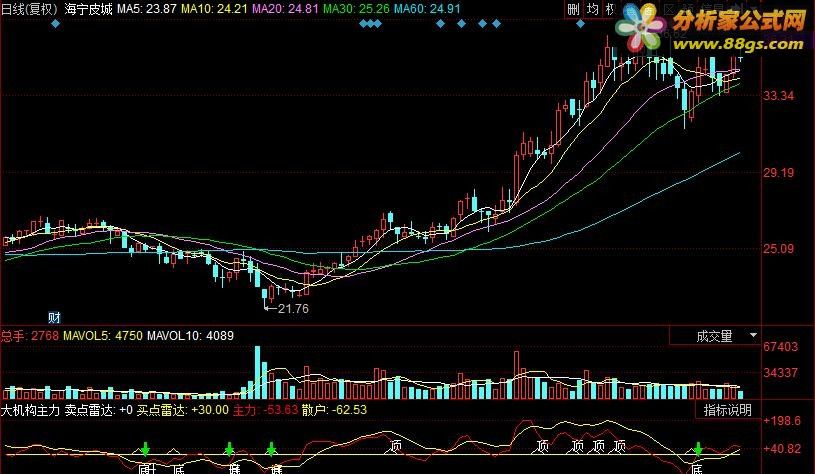Screen dimensions: 815x474
Task: Click the 财 financial info icon
Action: click(x=54, y=317)
